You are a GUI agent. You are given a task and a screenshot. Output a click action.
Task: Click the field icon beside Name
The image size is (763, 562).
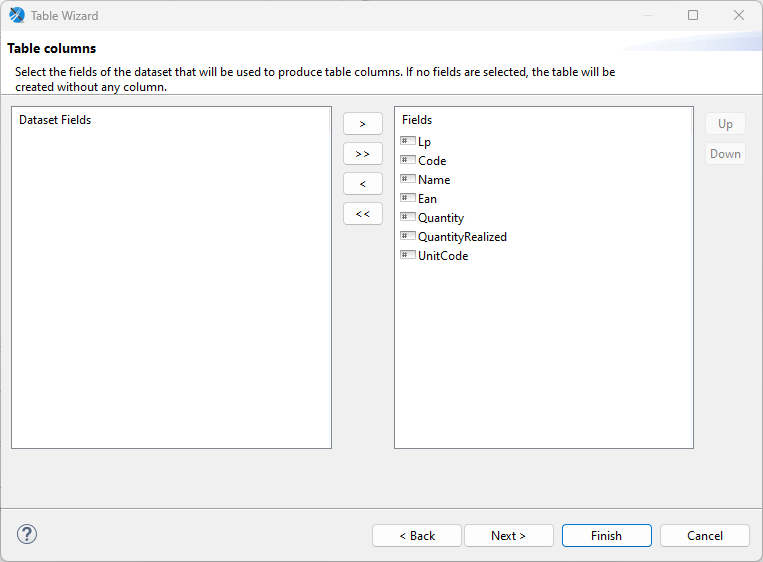click(x=408, y=179)
